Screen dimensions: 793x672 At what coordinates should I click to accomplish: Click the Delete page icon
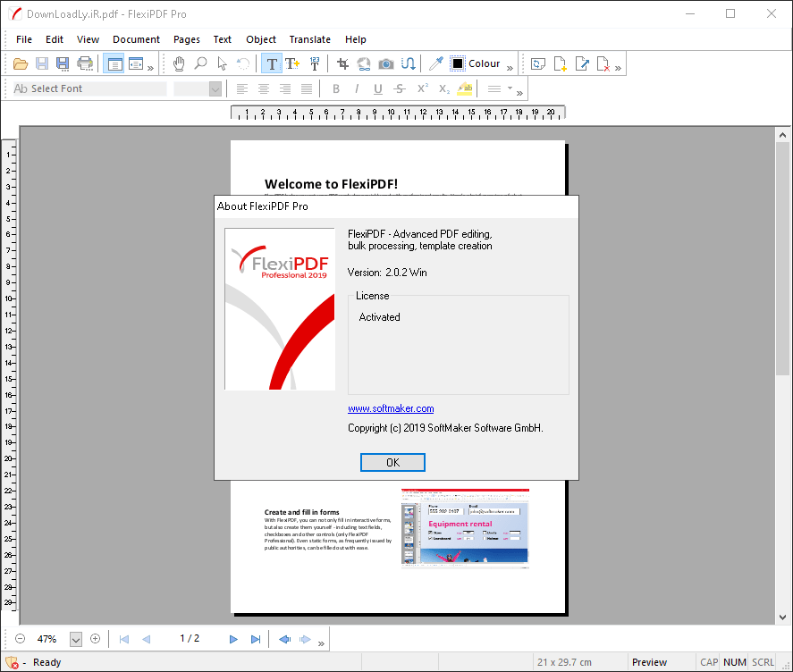(x=603, y=63)
